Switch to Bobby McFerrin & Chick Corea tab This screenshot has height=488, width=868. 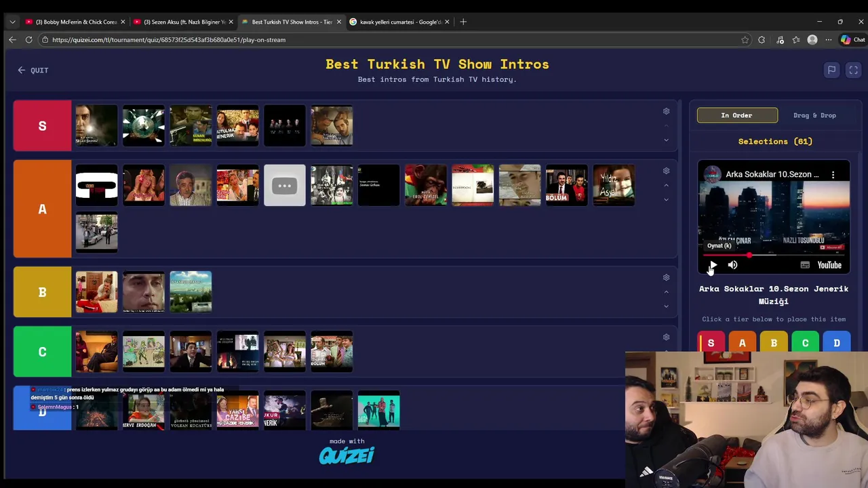[75, 22]
